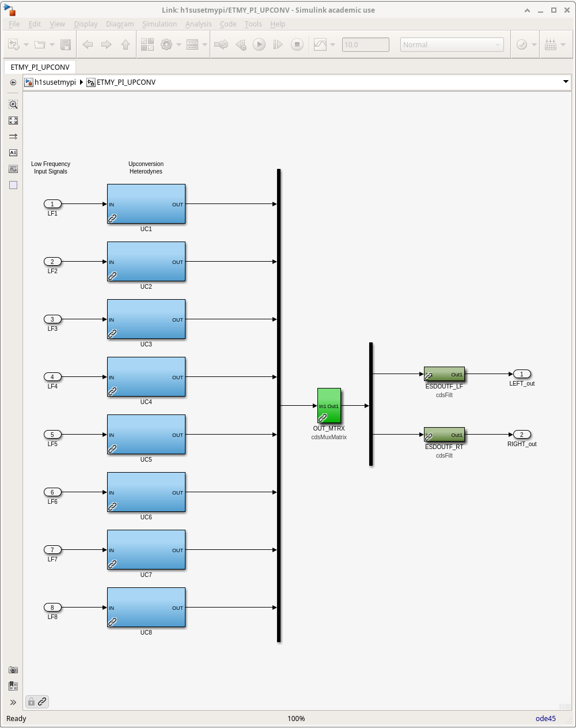The width and height of the screenshot is (576, 728).
Task: Toggle sample time display arrows icon
Action: pos(13,137)
